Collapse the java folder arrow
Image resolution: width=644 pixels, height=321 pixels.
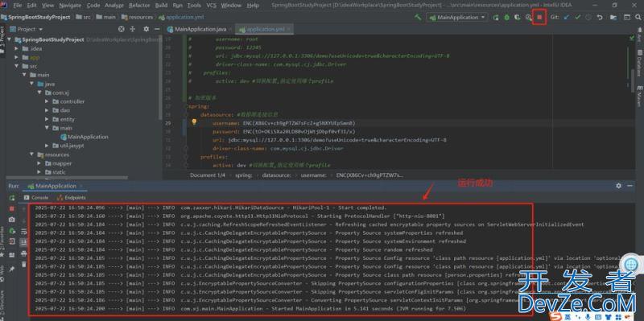31,84
